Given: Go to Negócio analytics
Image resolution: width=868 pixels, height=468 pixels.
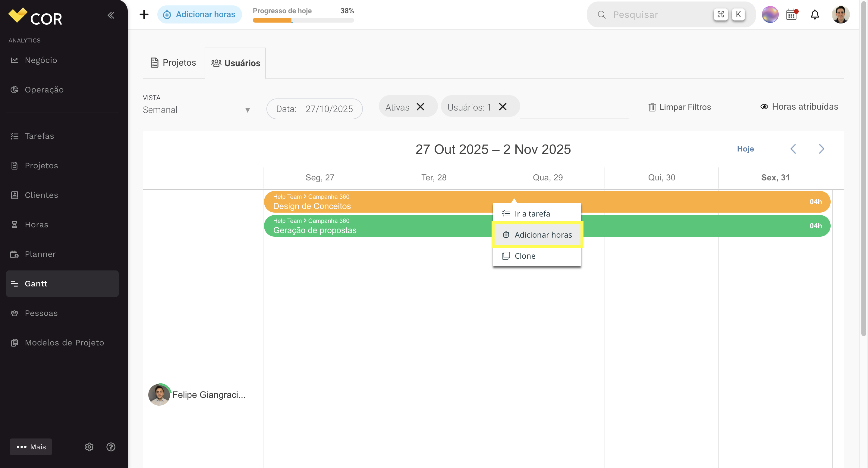Looking at the screenshot, I should [x=62, y=60].
